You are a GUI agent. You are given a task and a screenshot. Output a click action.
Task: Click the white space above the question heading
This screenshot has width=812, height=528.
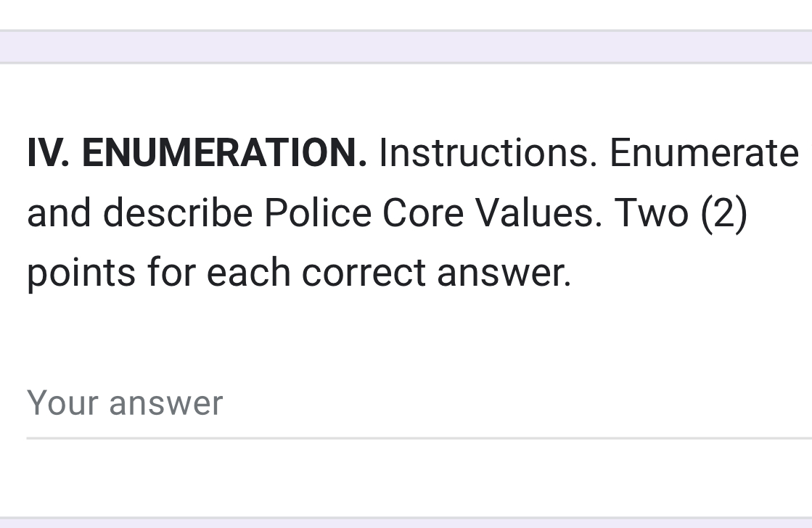tap(406, 102)
